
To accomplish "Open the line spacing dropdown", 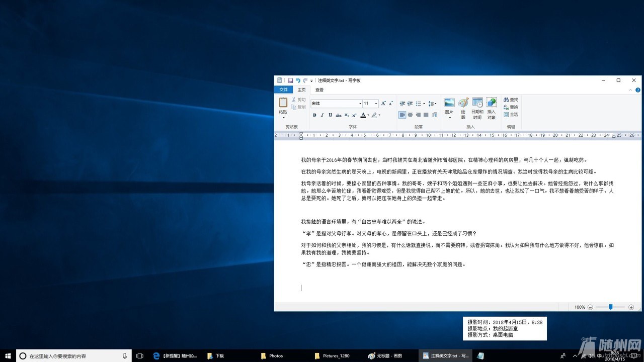I will point(432,104).
